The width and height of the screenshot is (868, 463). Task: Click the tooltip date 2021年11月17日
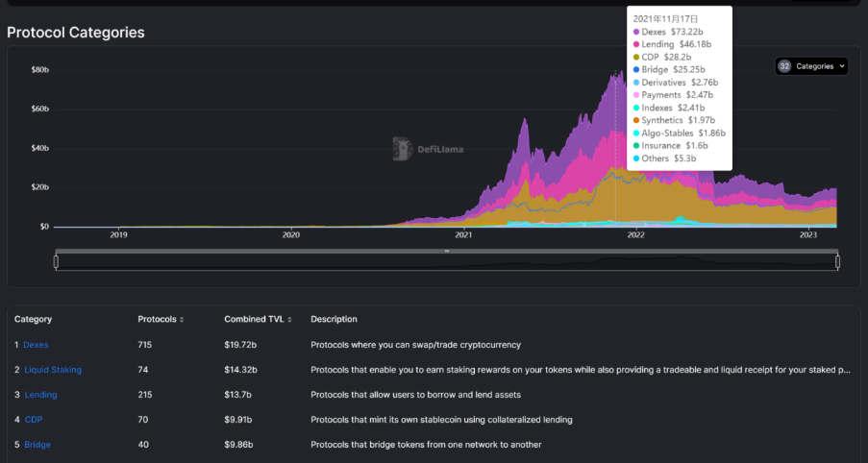[x=666, y=19]
